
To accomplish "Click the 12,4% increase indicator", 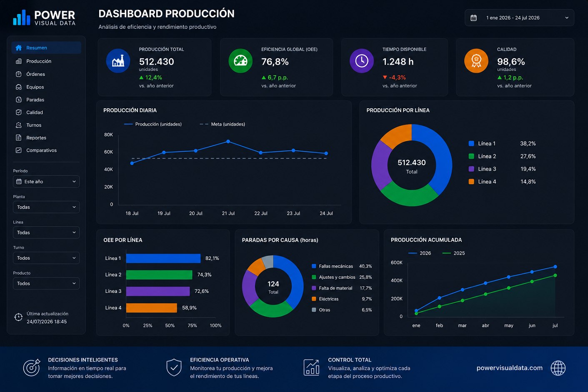I will click(150, 77).
